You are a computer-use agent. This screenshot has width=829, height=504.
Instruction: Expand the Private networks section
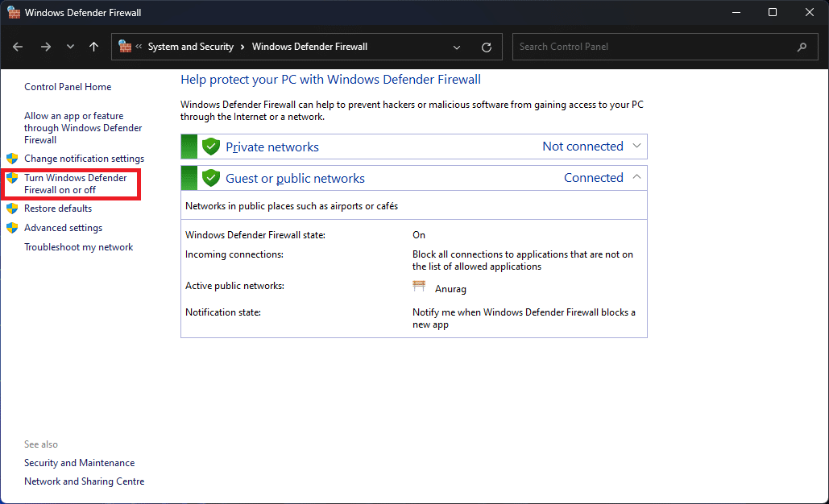pyautogui.click(x=636, y=146)
